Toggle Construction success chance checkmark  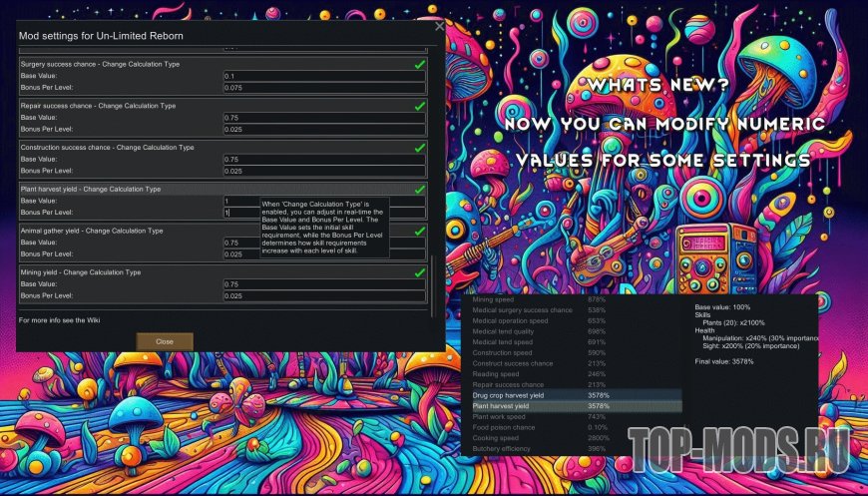tap(420, 148)
